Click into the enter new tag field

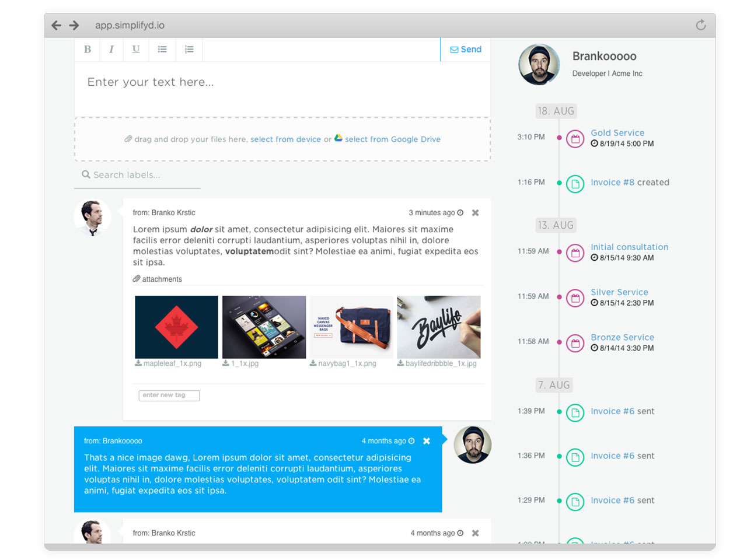pyautogui.click(x=169, y=395)
